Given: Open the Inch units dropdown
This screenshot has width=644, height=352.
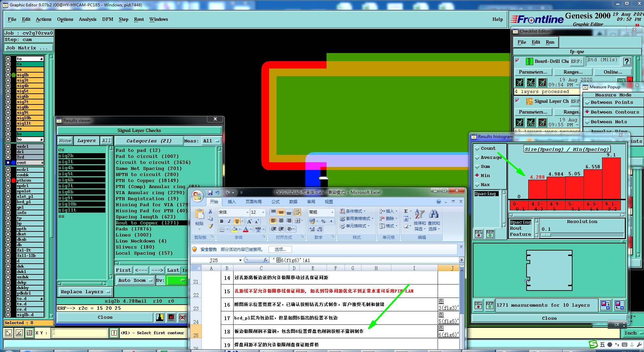Looking at the screenshot, I should [633, 333].
